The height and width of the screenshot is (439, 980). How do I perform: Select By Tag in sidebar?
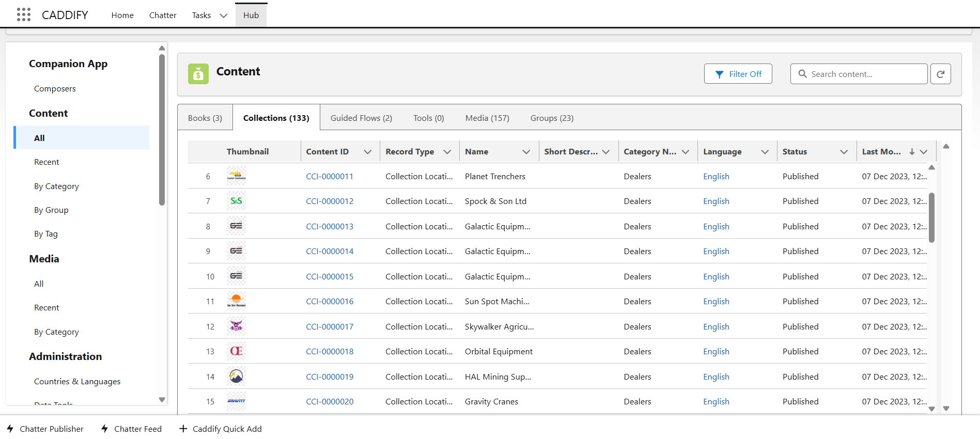click(46, 234)
